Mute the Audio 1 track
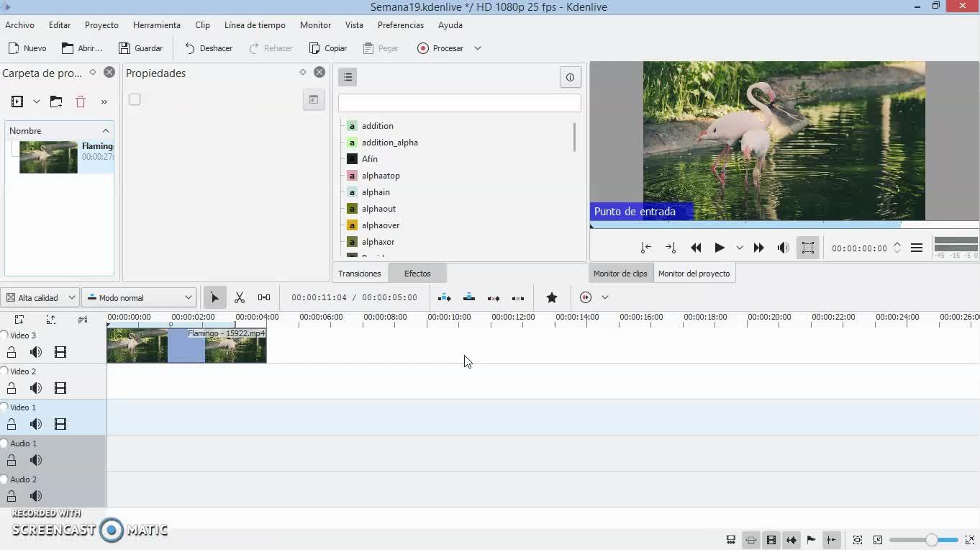Viewport: 980px width, 550px height. (36, 460)
